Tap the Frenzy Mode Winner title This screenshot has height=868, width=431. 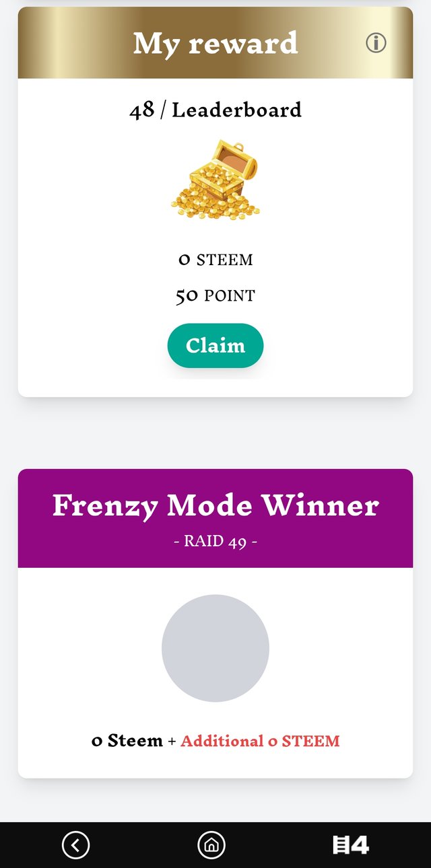click(x=215, y=505)
